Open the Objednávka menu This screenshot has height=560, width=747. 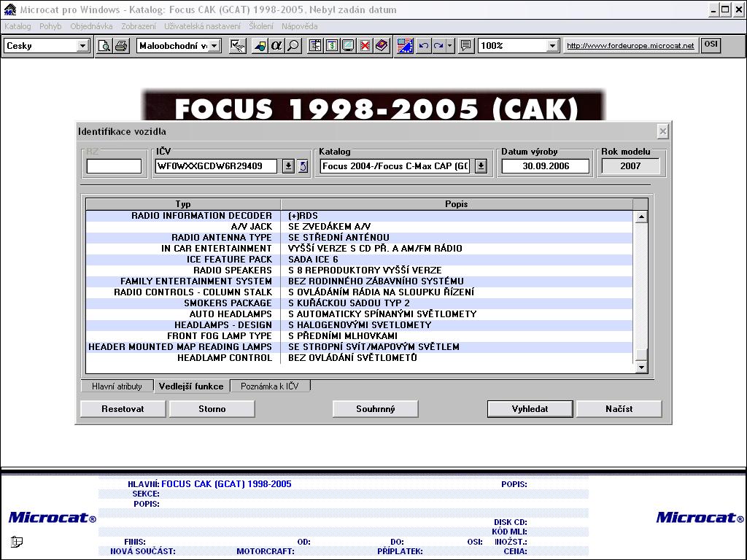click(91, 26)
